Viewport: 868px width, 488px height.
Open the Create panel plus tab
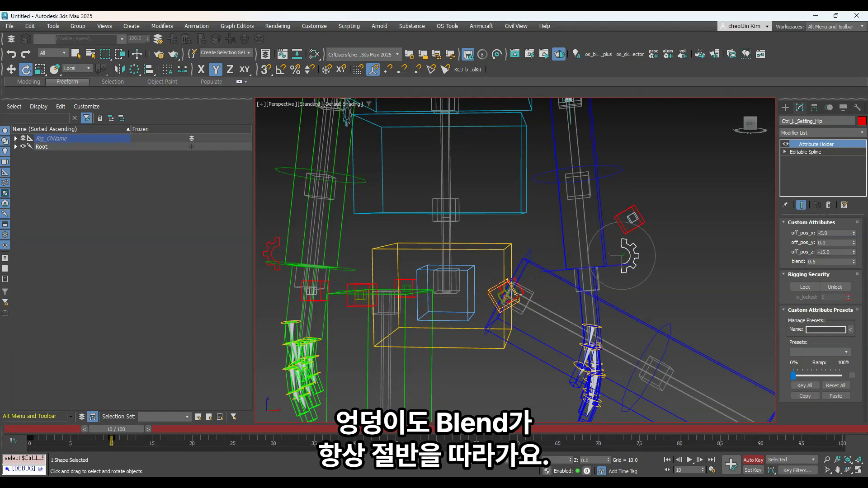coord(785,107)
